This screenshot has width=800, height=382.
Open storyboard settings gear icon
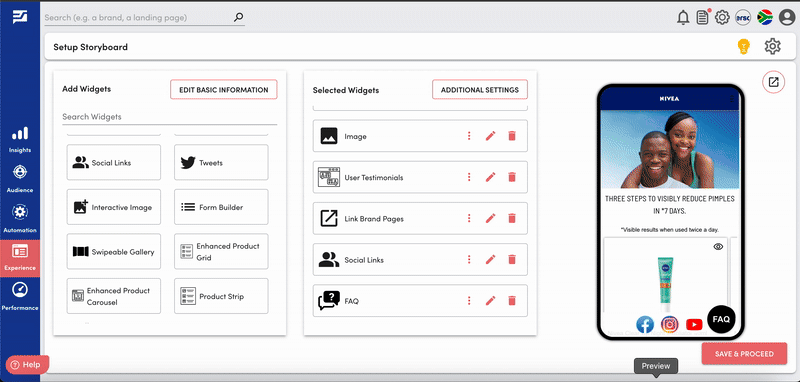point(772,46)
